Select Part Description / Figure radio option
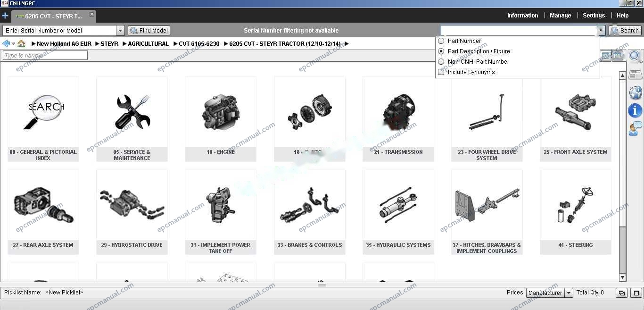 [441, 51]
